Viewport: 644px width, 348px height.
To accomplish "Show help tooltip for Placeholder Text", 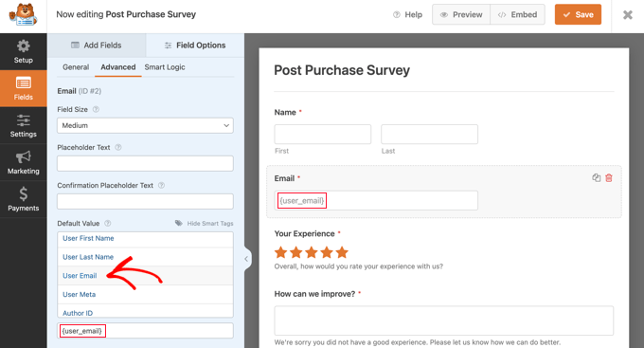I will click(x=118, y=147).
